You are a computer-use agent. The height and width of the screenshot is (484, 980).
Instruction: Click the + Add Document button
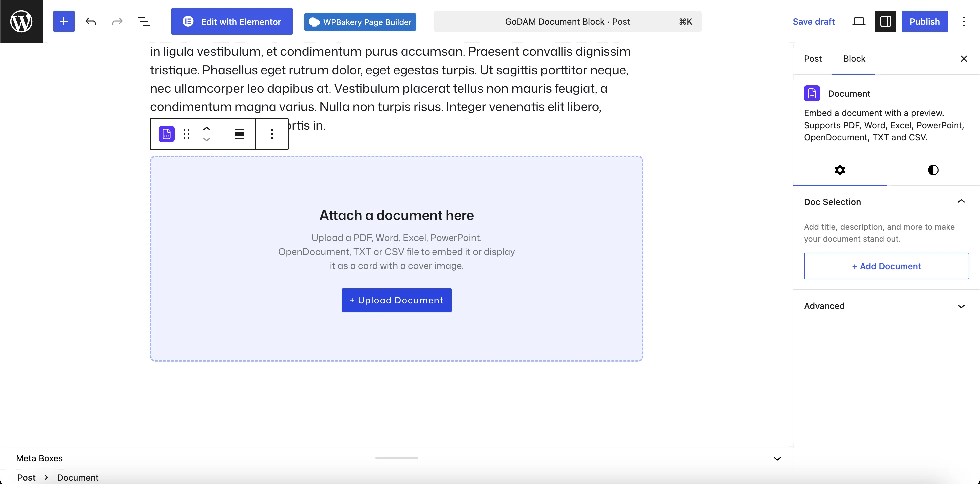pyautogui.click(x=886, y=266)
